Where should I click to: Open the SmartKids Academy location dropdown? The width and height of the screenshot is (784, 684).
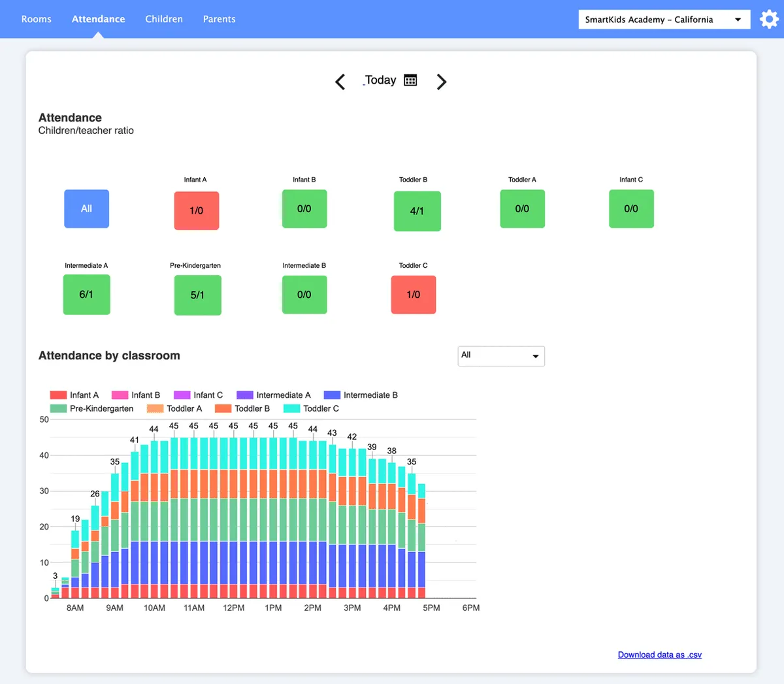tap(663, 20)
